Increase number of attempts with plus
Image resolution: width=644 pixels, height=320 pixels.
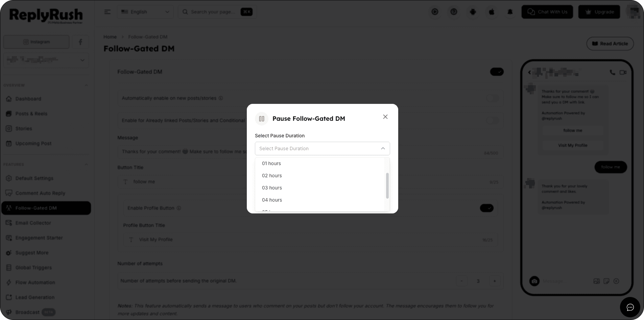coord(495,281)
